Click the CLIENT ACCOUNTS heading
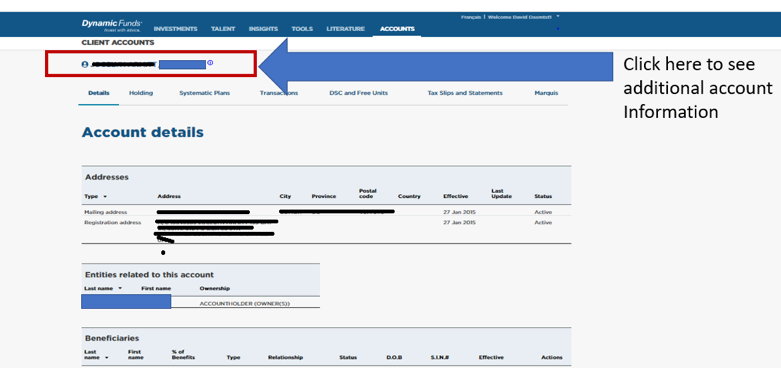Screen dimensions: 781x368 pos(118,43)
